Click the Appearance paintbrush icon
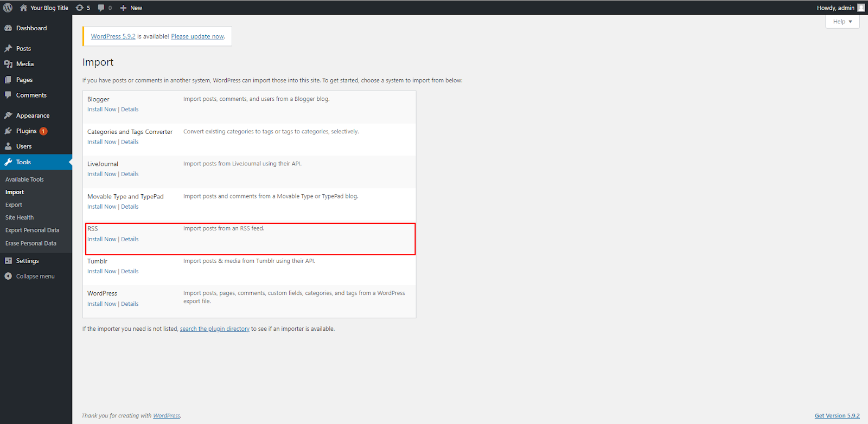The height and width of the screenshot is (424, 868). point(8,115)
